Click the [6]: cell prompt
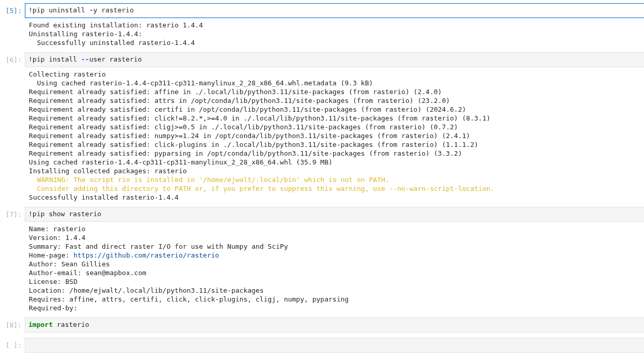This screenshot has height=361, width=644. tap(13, 60)
